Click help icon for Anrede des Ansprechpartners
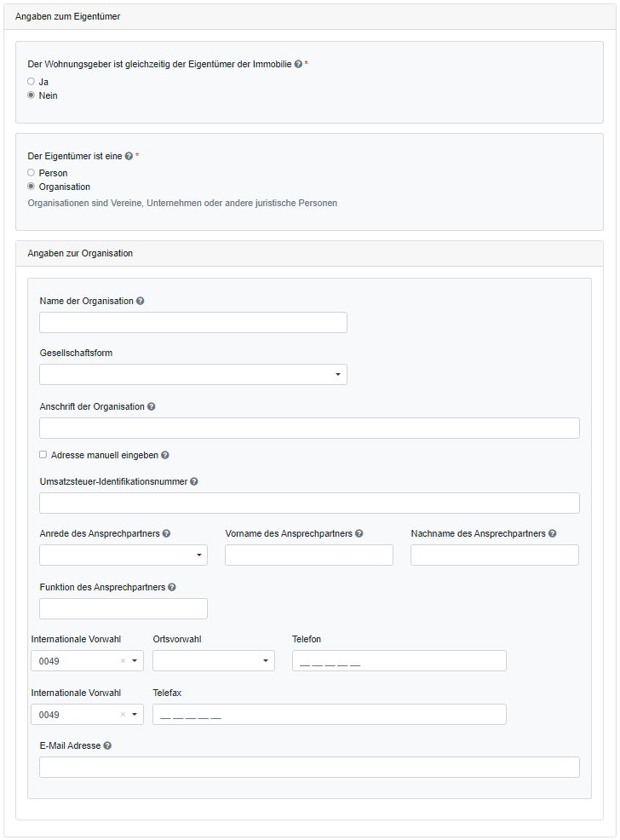The image size is (620, 840). click(166, 533)
